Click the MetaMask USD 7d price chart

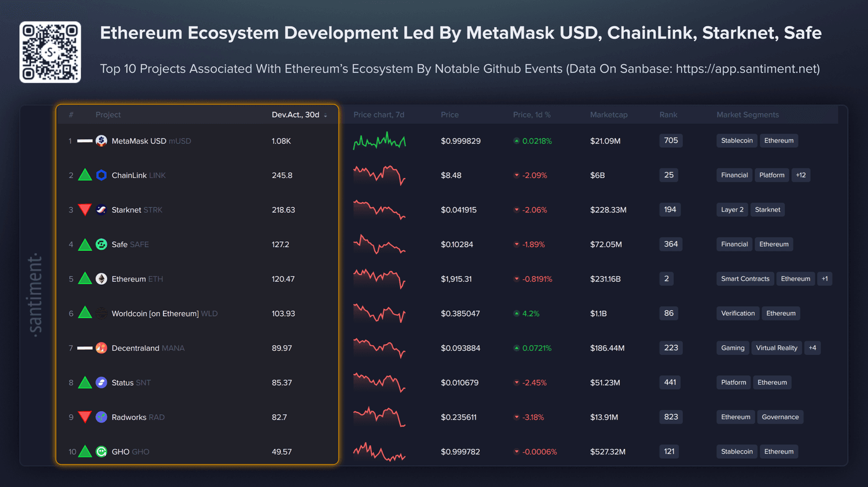pyautogui.click(x=379, y=141)
